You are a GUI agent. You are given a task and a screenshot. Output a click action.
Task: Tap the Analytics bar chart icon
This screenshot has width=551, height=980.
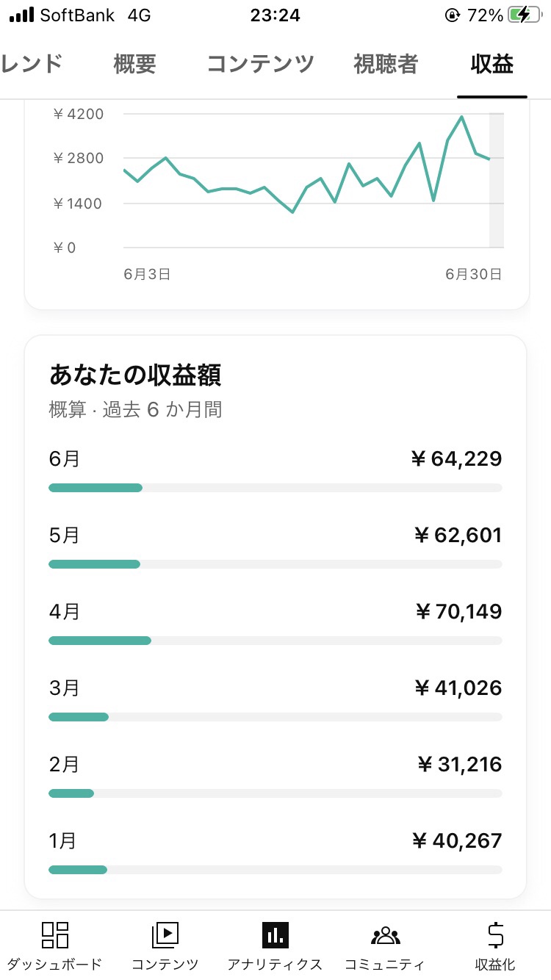(275, 934)
